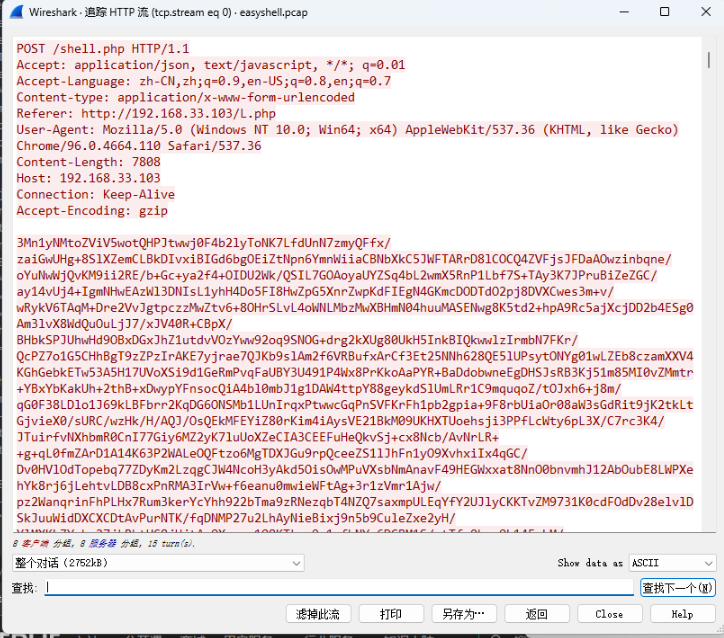Click the payload line starting with +g+qL0fmZArD1A14
The image size is (724, 638).
(272, 453)
